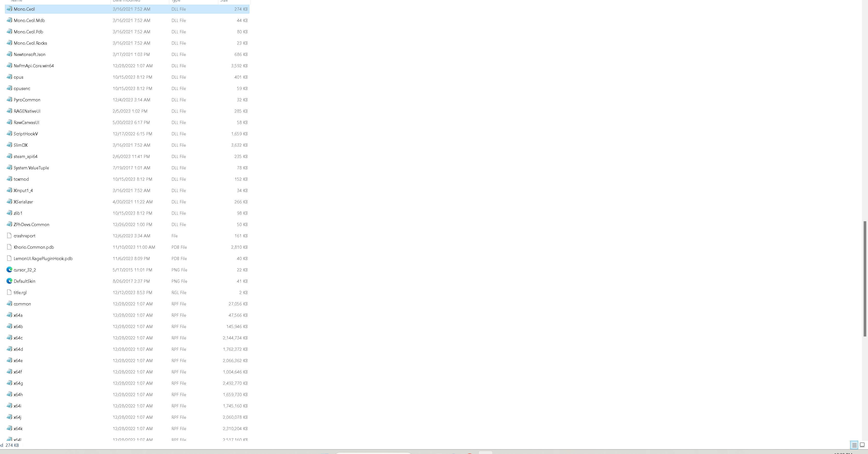Click the ScriptHookV DLL file icon

click(x=9, y=134)
